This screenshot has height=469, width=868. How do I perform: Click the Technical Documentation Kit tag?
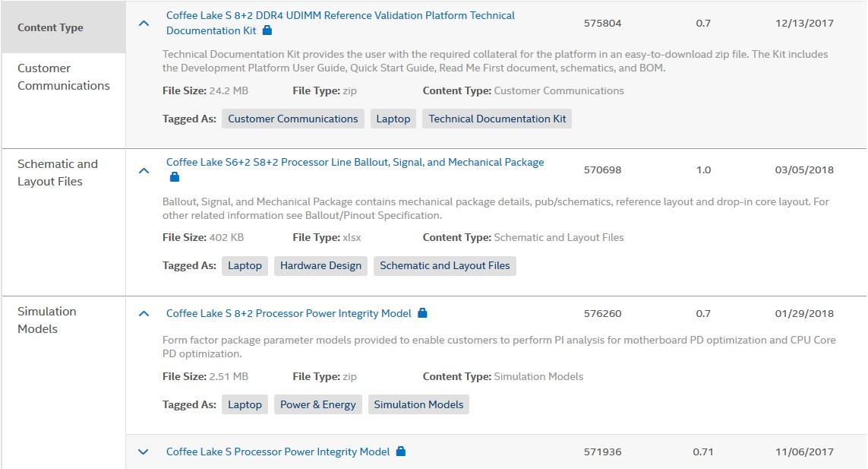click(497, 118)
